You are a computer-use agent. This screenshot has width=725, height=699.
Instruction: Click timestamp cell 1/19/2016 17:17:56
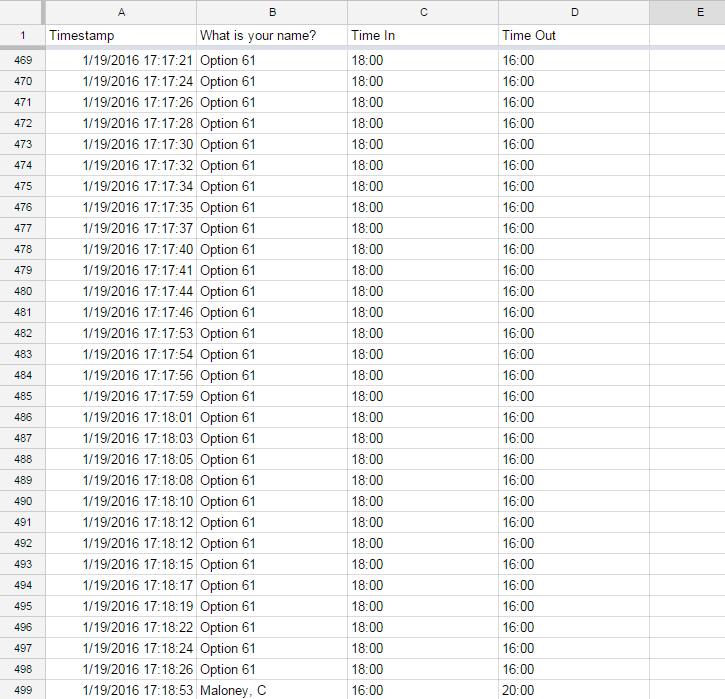(x=121, y=375)
